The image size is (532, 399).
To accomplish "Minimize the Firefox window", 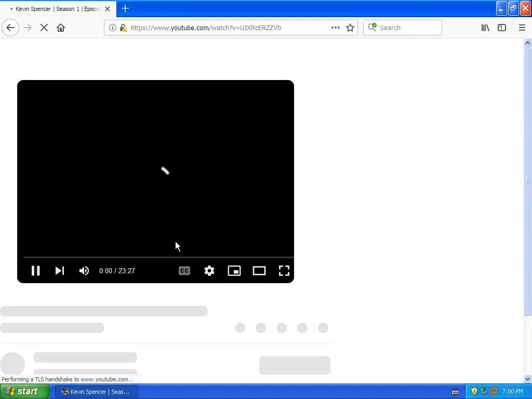I will [501, 8].
